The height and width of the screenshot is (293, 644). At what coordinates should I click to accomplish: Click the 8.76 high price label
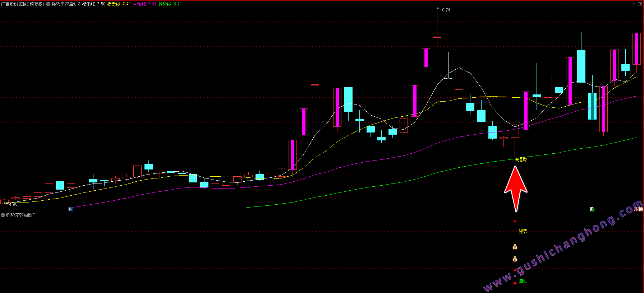tap(446, 10)
